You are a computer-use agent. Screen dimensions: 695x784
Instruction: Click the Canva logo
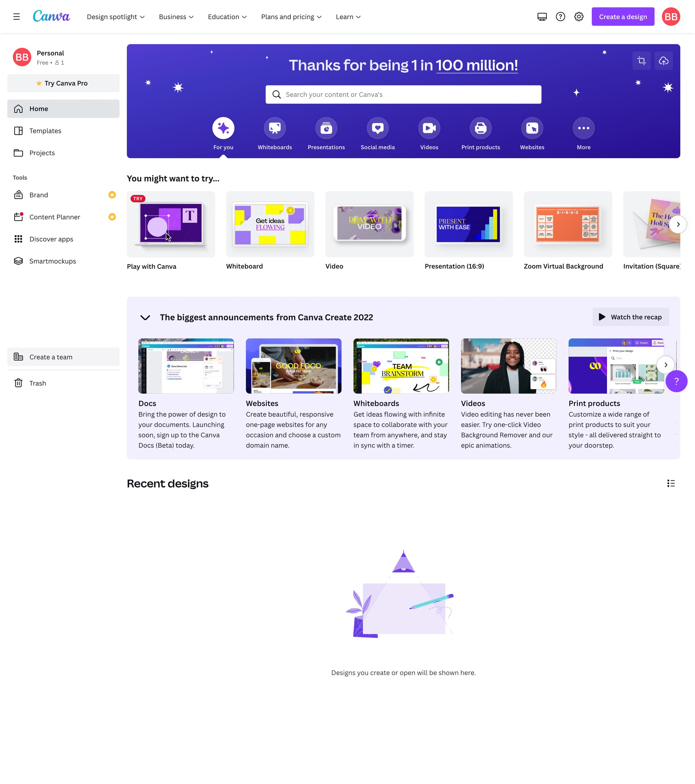pyautogui.click(x=51, y=16)
